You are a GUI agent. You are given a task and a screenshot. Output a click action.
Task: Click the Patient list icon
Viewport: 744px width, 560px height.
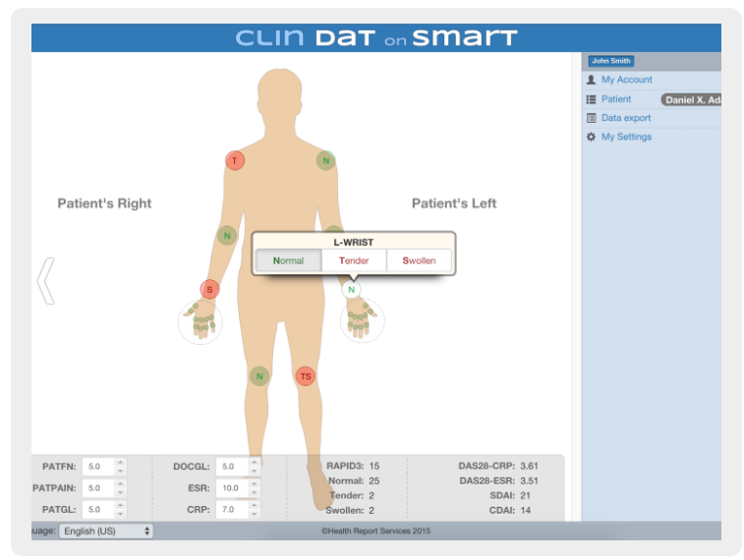pyautogui.click(x=591, y=99)
